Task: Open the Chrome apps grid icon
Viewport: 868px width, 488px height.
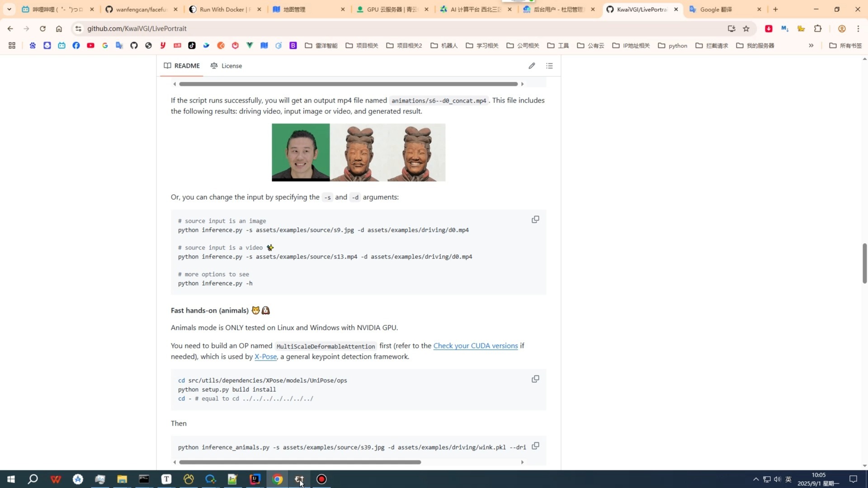Action: (x=12, y=46)
